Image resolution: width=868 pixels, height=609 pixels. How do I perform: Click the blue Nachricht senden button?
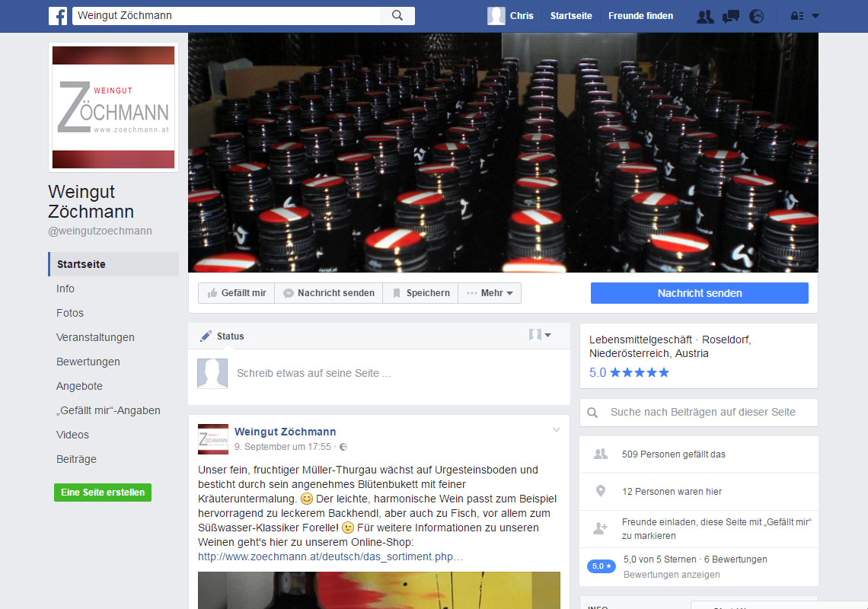(699, 293)
